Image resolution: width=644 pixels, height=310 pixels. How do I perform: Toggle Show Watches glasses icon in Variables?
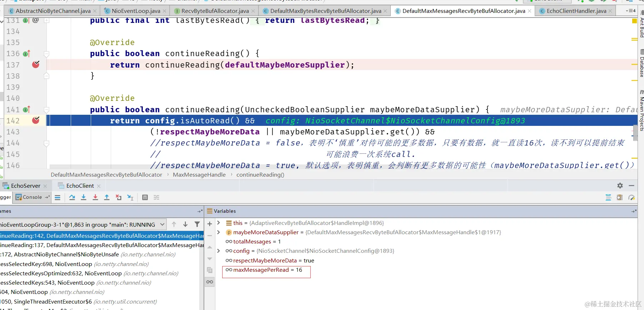point(210,282)
